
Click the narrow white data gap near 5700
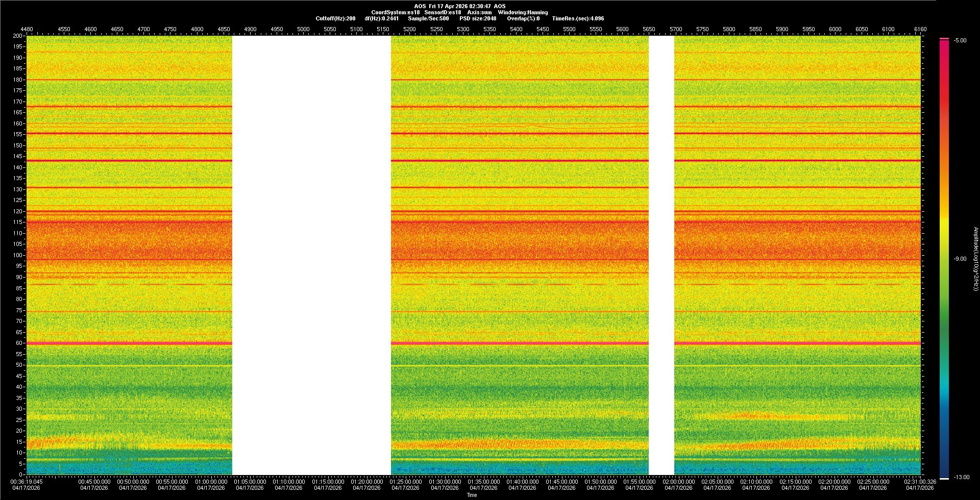point(661,255)
